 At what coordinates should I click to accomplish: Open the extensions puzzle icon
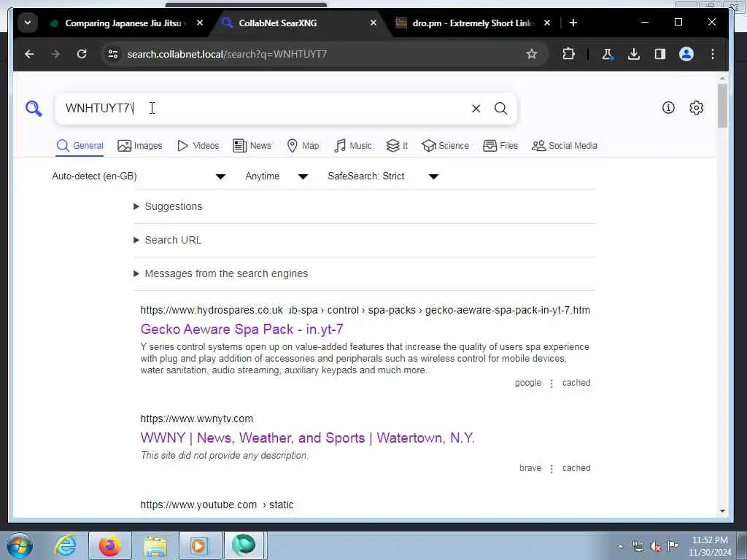tap(568, 54)
